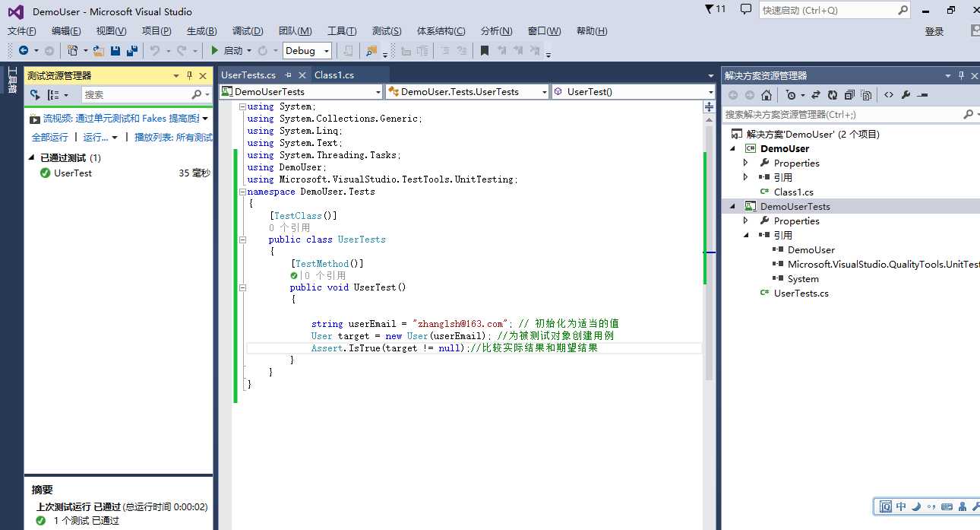Expand Properties under the DemoUser project
This screenshot has height=530, width=980.
[745, 163]
